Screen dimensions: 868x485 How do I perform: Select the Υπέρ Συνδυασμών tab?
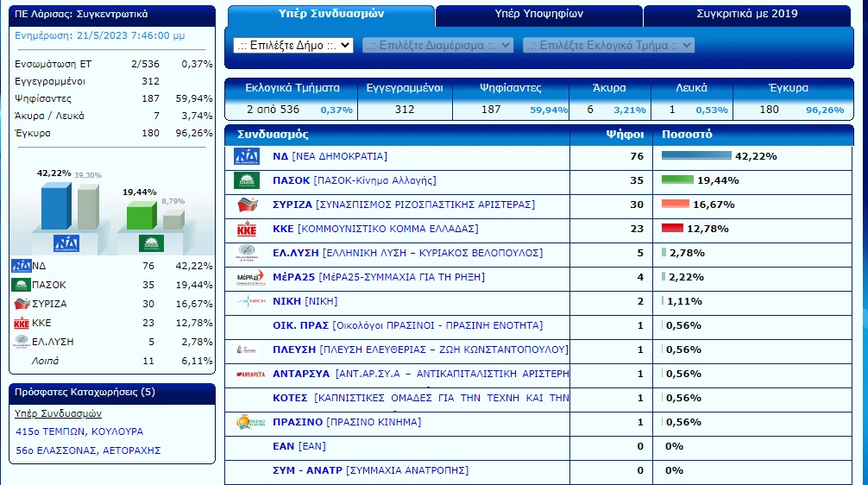click(331, 15)
